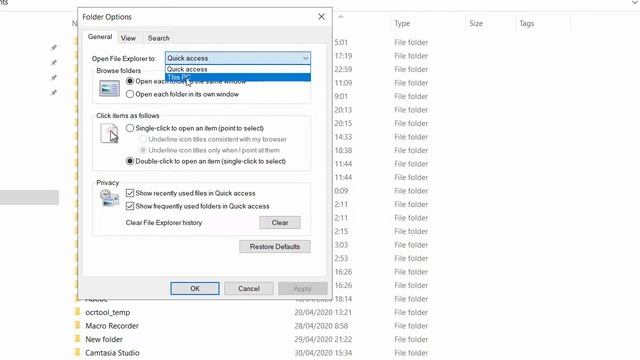Screen dimensions: 640x360
Task: Open the View tab
Action: pyautogui.click(x=128, y=38)
